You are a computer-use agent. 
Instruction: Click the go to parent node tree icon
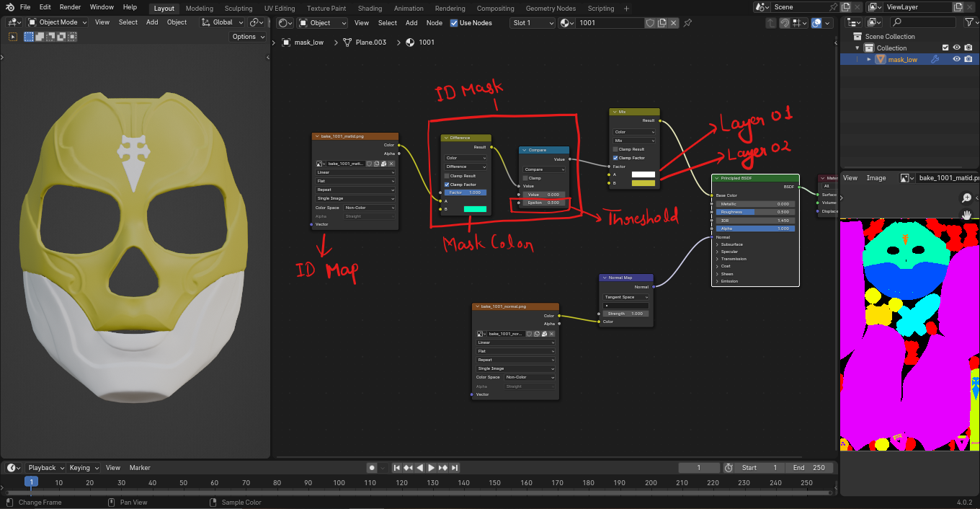point(772,23)
